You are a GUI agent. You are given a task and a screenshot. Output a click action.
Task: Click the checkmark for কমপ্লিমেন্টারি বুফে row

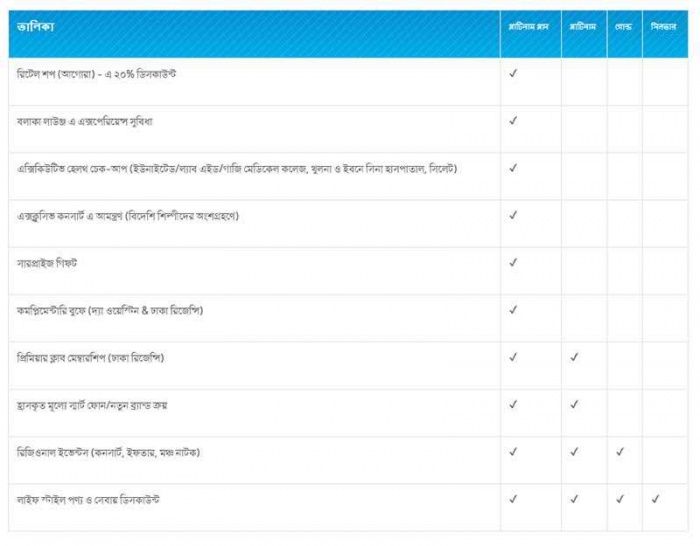(x=513, y=309)
